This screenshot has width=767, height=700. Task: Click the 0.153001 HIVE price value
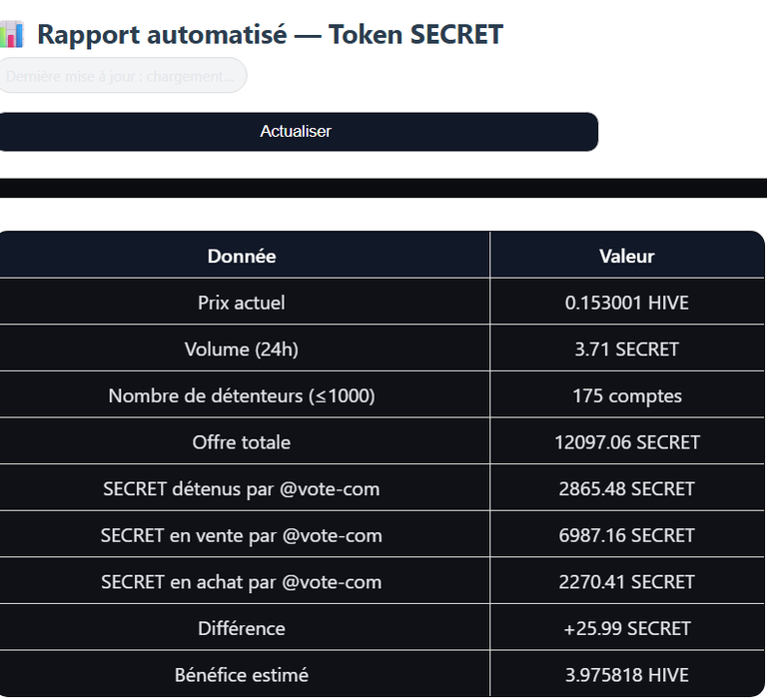[x=627, y=303]
